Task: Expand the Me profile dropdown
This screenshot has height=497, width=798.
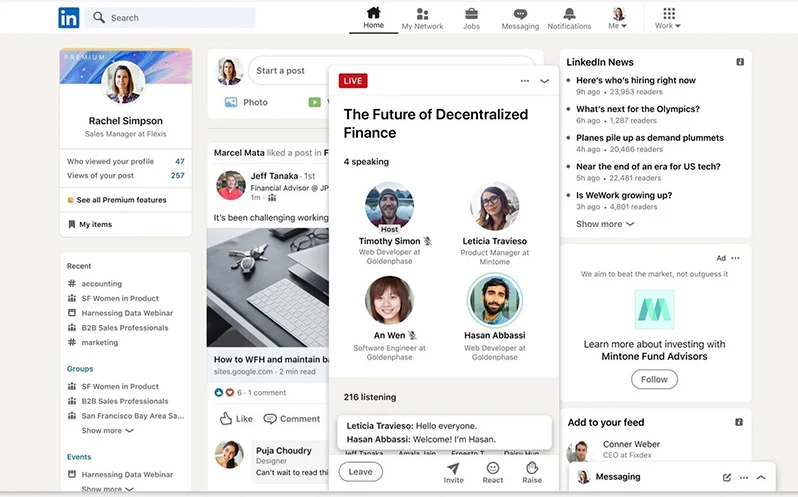Action: pyautogui.click(x=618, y=19)
